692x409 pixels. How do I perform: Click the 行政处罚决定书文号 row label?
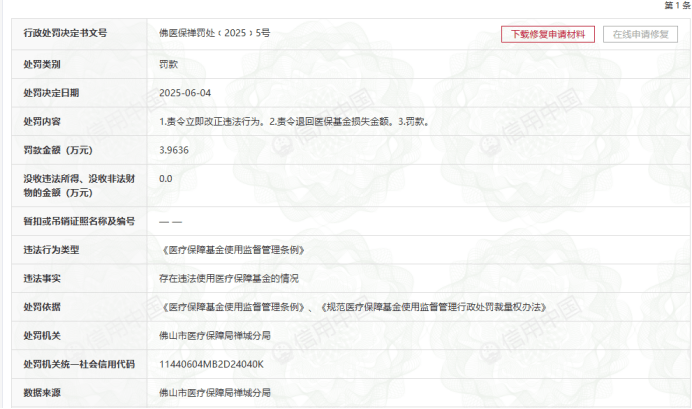(65, 34)
